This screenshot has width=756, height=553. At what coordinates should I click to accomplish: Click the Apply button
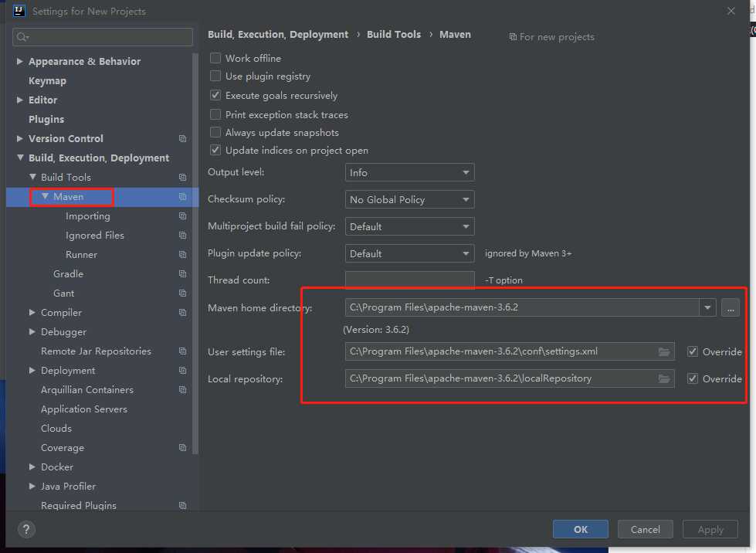tap(710, 529)
